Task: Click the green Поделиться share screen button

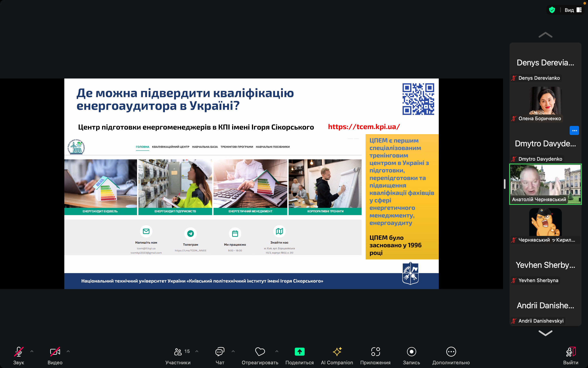Action: point(300,352)
